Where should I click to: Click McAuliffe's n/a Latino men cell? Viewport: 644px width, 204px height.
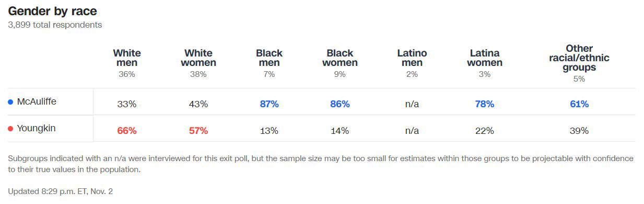click(x=412, y=104)
